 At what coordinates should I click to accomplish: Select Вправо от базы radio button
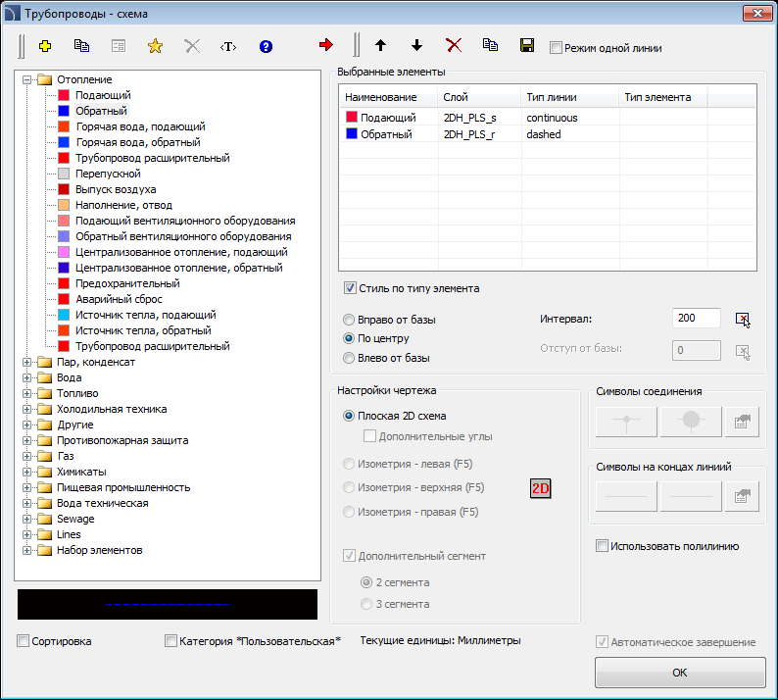(x=349, y=320)
